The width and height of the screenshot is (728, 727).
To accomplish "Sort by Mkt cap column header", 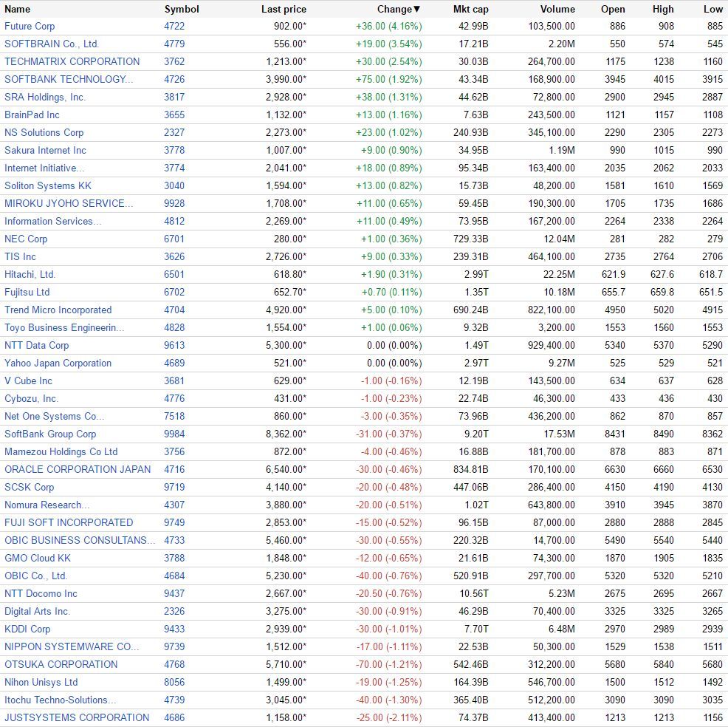I will [471, 10].
